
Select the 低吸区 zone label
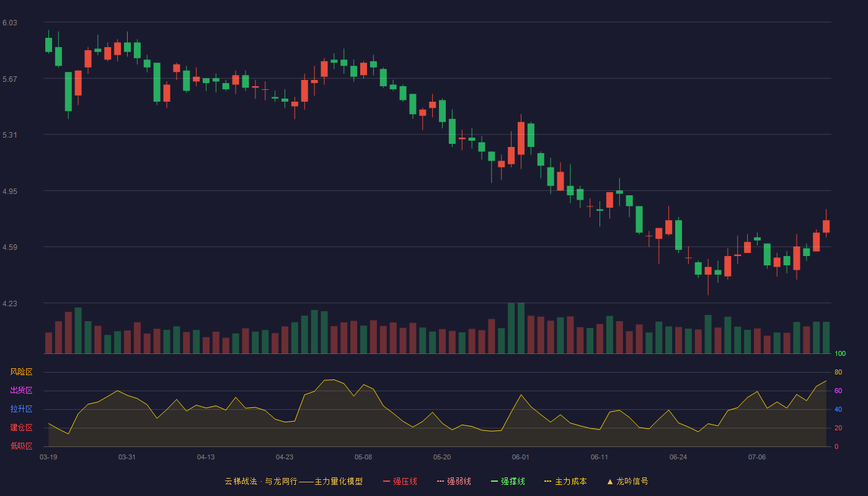pos(22,446)
